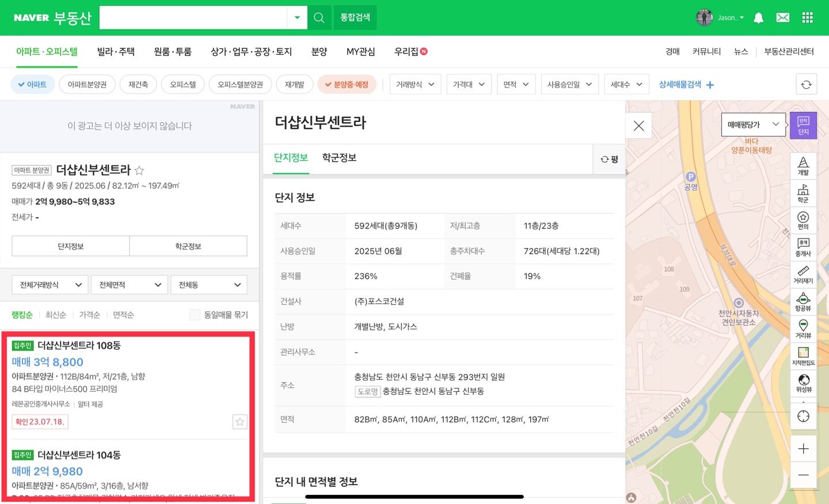The width and height of the screenshot is (829, 504).
Task: Click the 단지정보 button under listing
Action: [x=71, y=246]
